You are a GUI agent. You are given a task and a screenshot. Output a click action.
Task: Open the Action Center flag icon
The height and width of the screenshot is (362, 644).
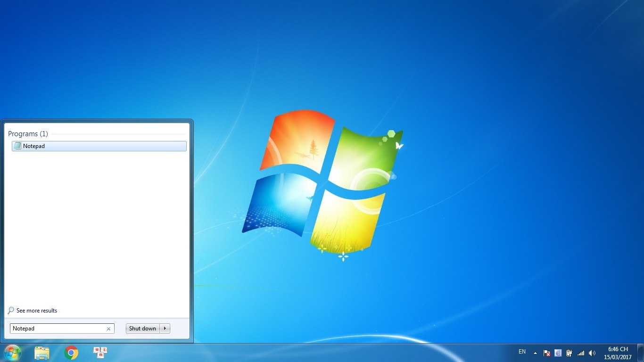[x=547, y=353]
